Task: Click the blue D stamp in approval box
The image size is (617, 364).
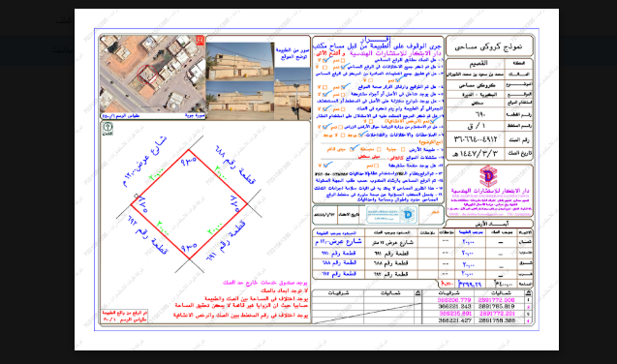Action: (x=408, y=214)
